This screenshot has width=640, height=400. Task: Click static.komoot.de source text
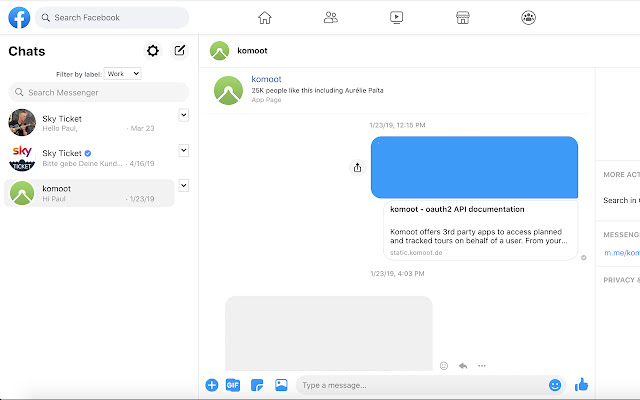416,253
